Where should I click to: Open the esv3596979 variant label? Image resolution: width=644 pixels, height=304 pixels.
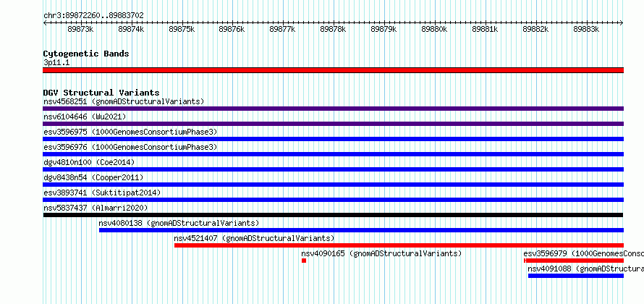(584, 253)
